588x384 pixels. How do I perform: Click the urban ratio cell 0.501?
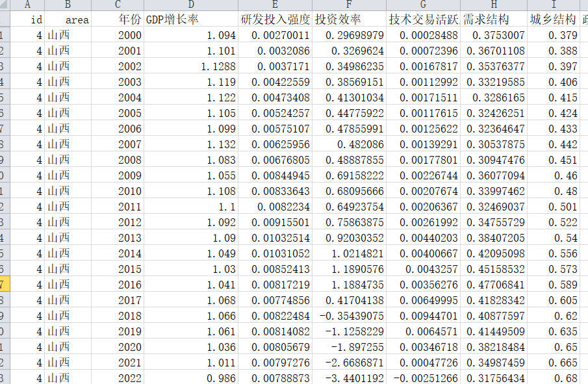554,207
